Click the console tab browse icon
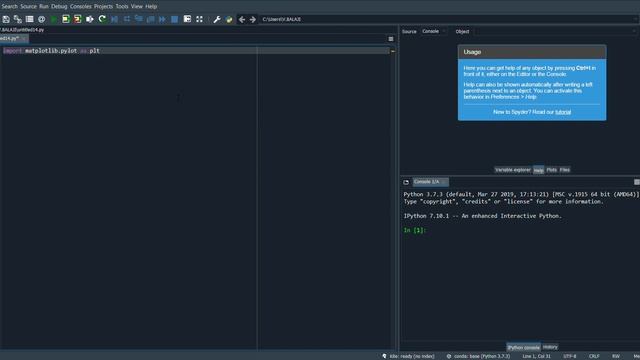 coord(406,182)
